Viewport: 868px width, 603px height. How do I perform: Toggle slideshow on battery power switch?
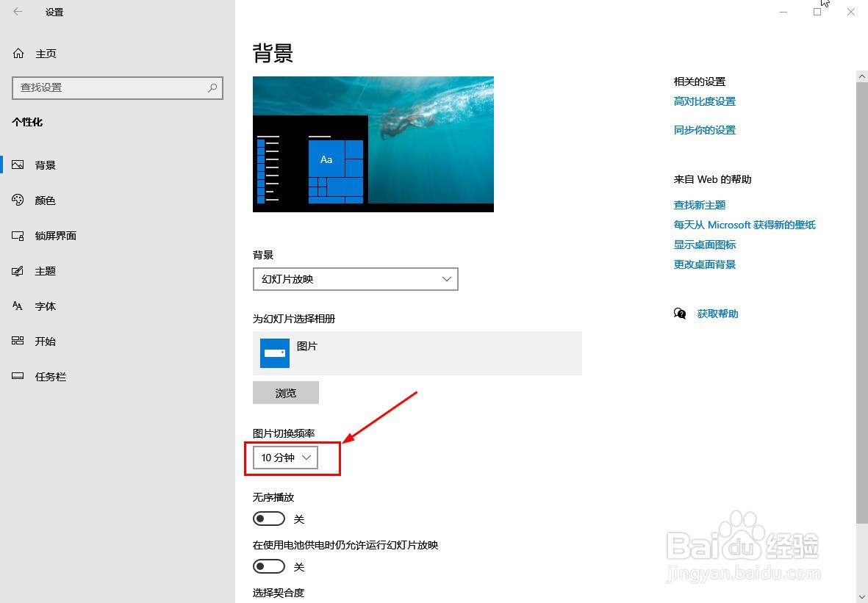(269, 566)
